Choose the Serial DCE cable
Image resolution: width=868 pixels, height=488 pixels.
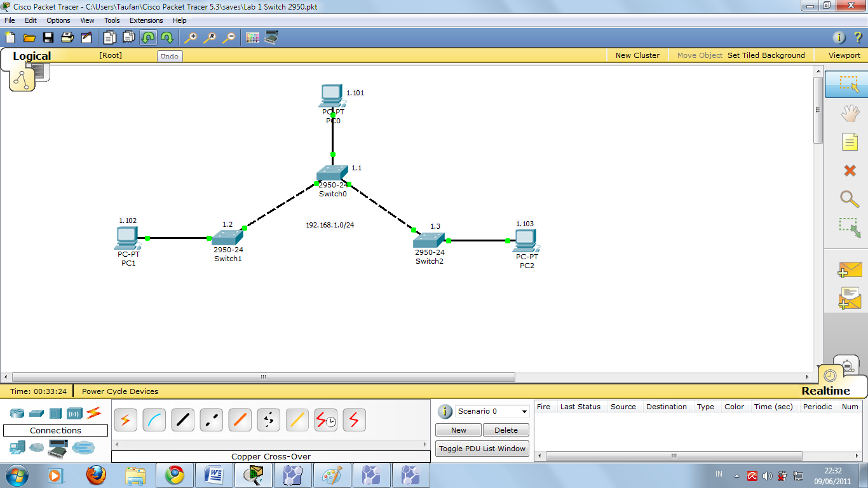(x=326, y=420)
